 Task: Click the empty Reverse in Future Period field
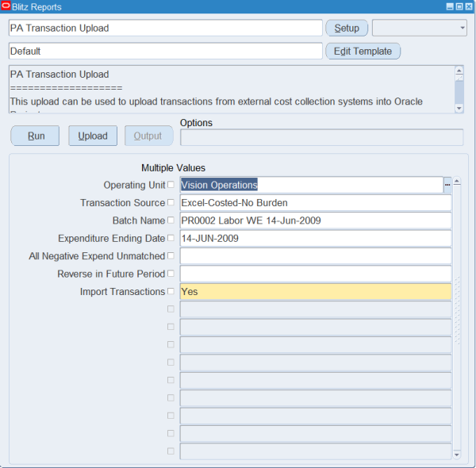point(316,274)
